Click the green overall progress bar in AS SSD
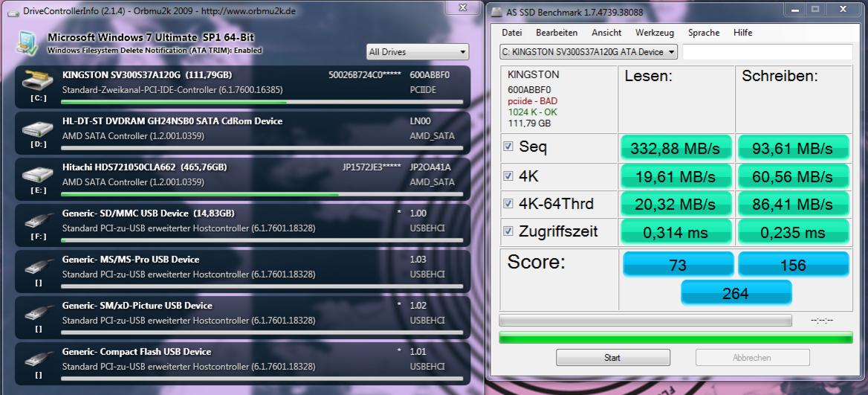Image resolution: width=868 pixels, height=395 pixels. pos(676,338)
